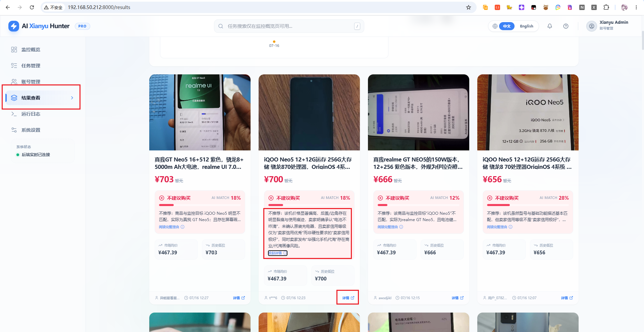Open 详情 for seller t***6's listing
644x332 pixels.
tap(348, 298)
